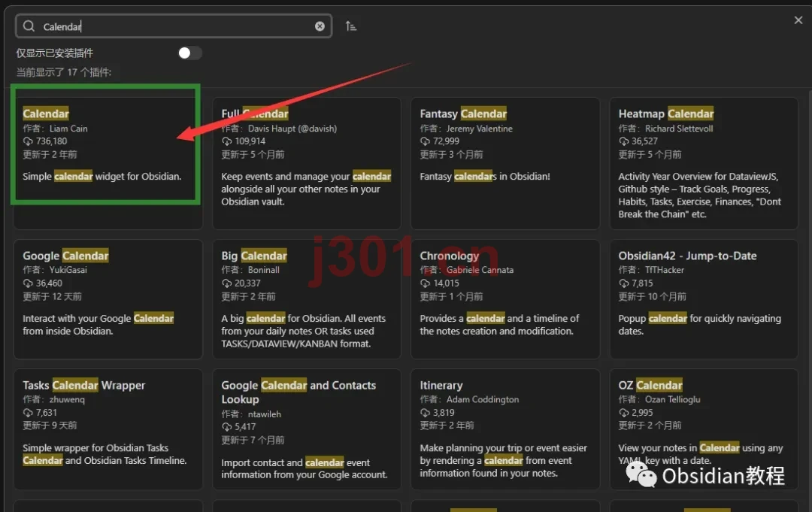Clear the Calendar search text
This screenshot has width=812, height=512.
tap(320, 26)
